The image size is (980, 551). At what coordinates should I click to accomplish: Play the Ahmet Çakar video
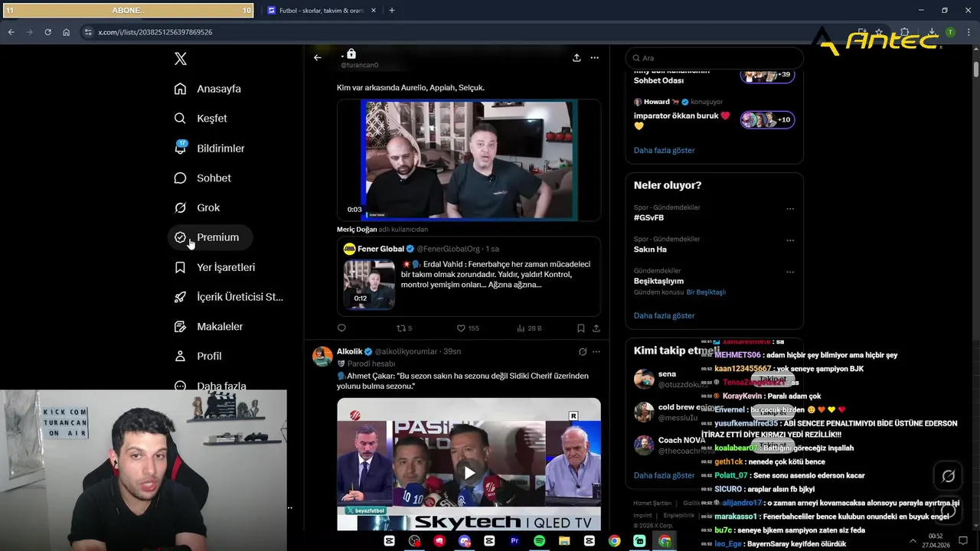point(469,473)
